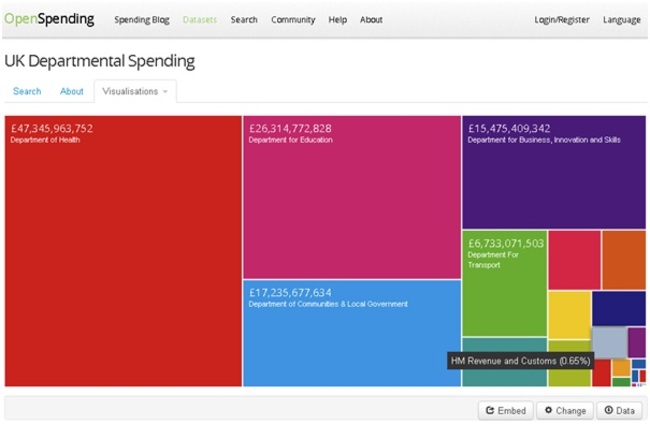Click the orange tile below the purple block

click(x=624, y=260)
